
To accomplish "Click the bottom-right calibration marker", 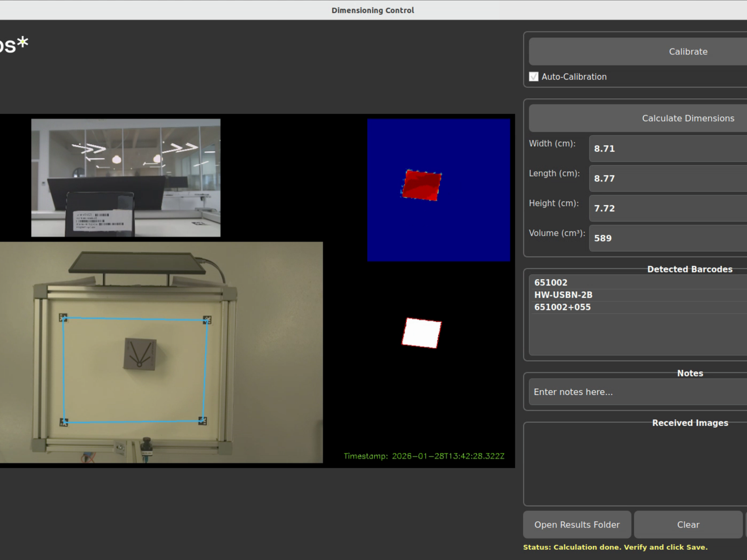I will [x=202, y=421].
